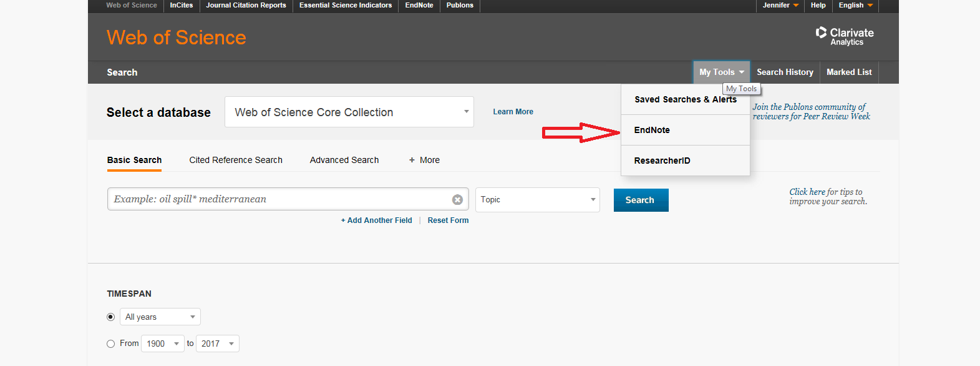The image size is (980, 366).
Task: Expand the More search options
Action: (x=424, y=160)
